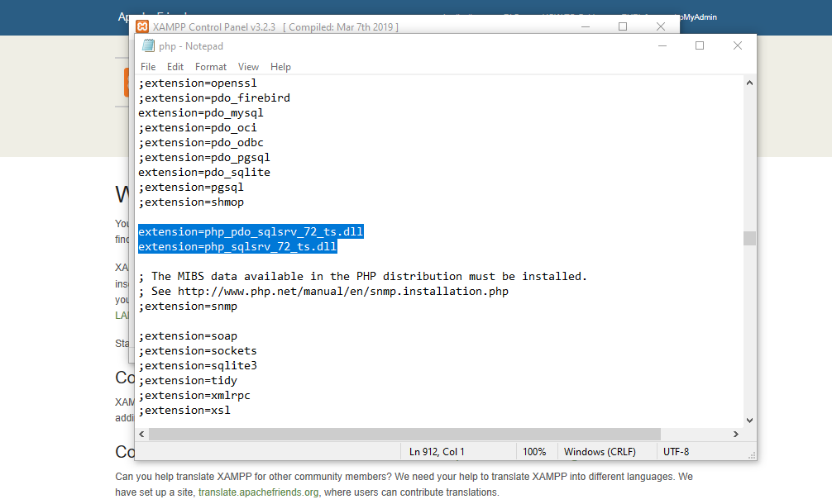Click the line ';extension=snmp'
Viewport: 832px width, 504px height.
tap(188, 306)
